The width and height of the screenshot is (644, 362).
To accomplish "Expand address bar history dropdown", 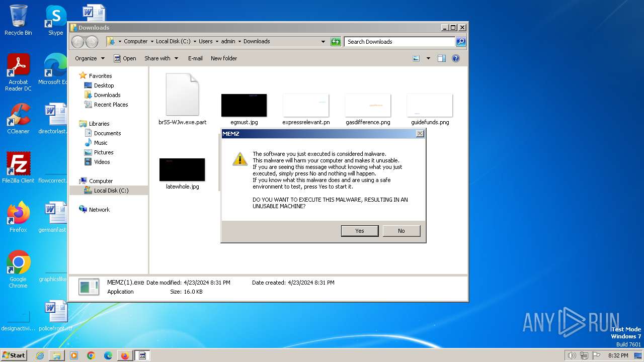I will point(323,42).
